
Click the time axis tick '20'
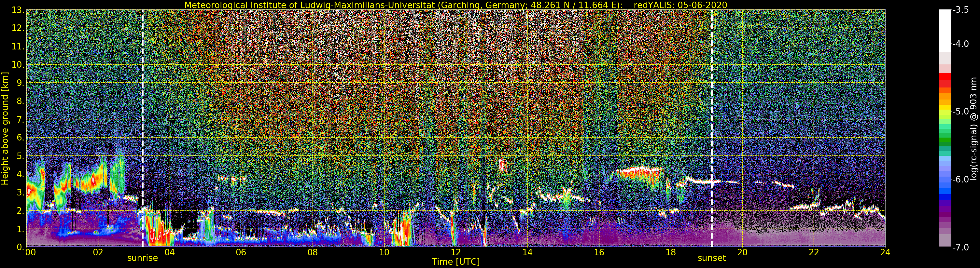click(742, 252)
